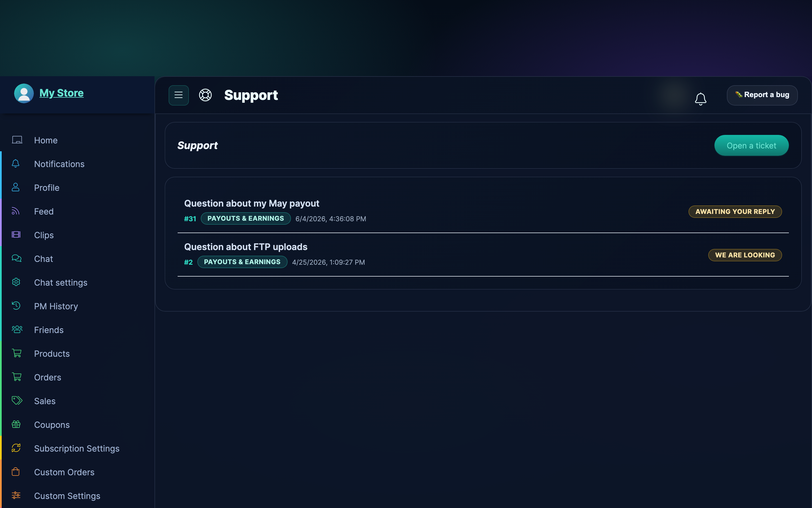Click the Subscription Settings refresh icon
The image size is (812, 508).
[16, 448]
